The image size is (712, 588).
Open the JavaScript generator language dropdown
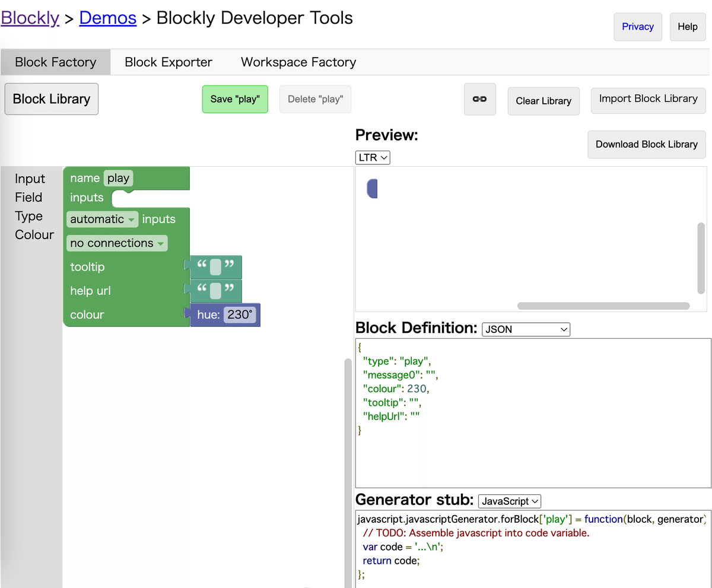tap(510, 501)
